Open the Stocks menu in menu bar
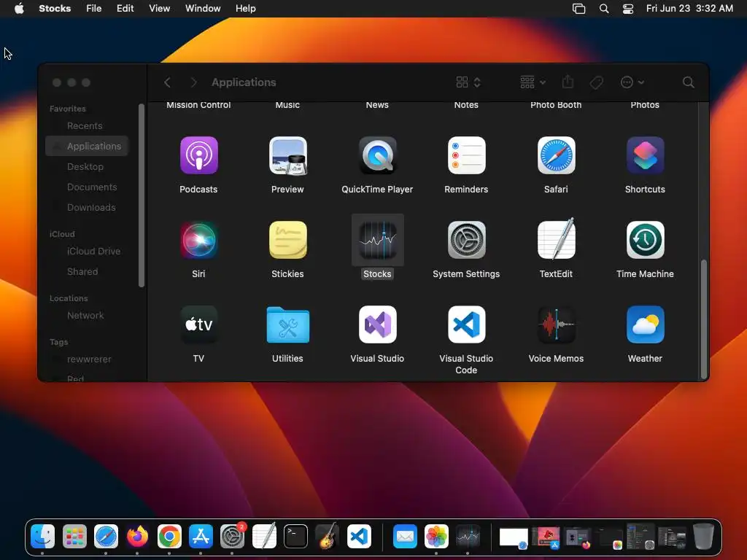747x560 pixels. point(55,9)
